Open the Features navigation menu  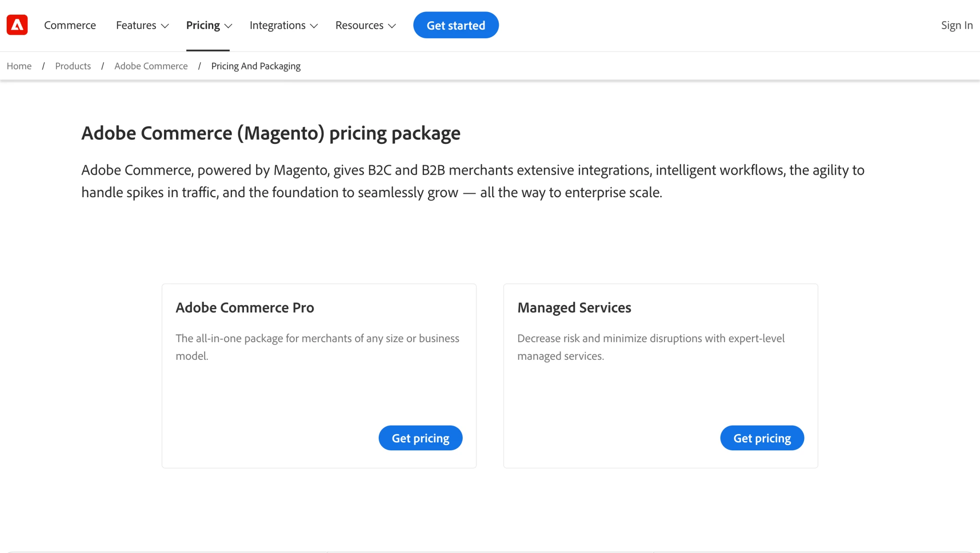136,25
